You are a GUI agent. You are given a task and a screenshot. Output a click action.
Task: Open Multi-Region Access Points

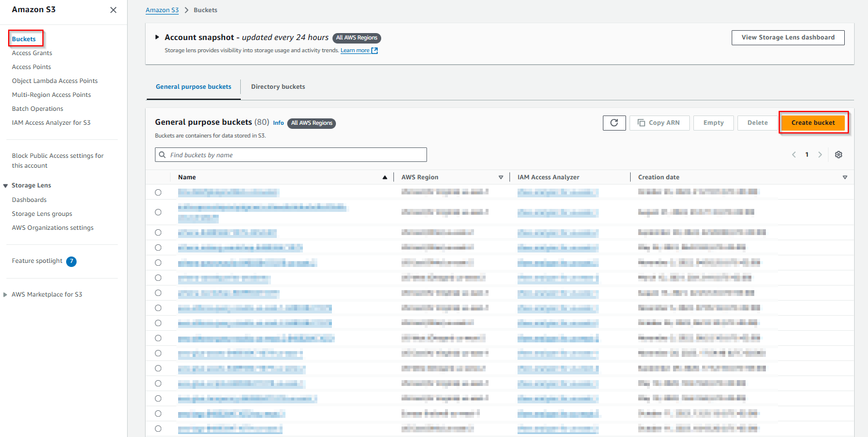[51, 95]
